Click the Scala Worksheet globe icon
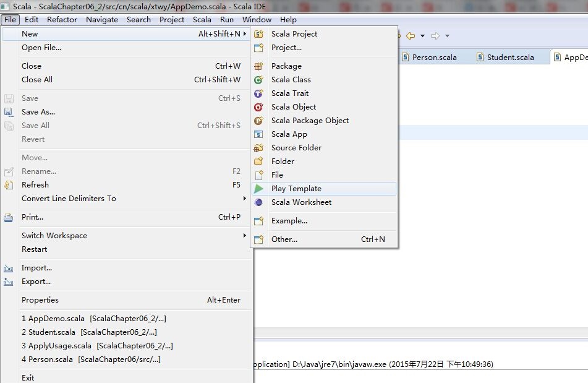The image size is (588, 383). [258, 202]
